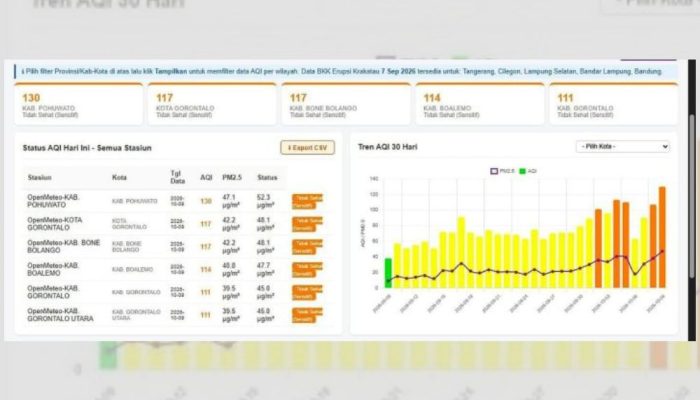Open the 117 KOTA GORONTALO summary card
700x400 pixels.
[x=212, y=104]
